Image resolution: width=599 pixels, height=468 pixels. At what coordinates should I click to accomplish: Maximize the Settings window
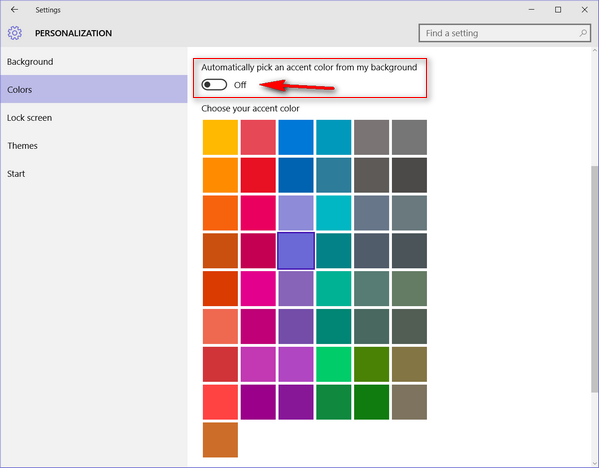tap(558, 10)
